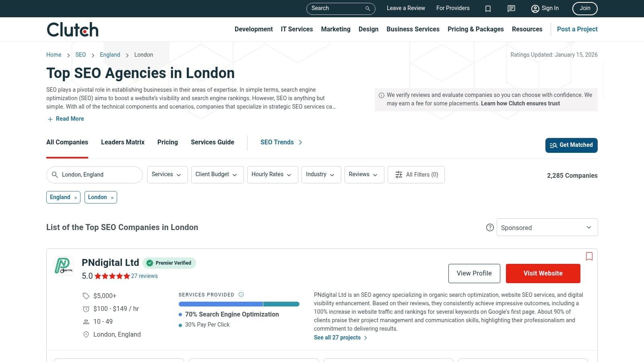644x362 pixels.
Task: Click the Clutch logo
Action: [72, 29]
